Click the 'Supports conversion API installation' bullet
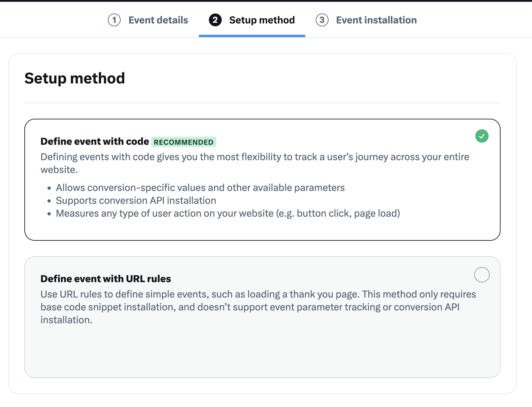This screenshot has width=532, height=407. click(136, 201)
